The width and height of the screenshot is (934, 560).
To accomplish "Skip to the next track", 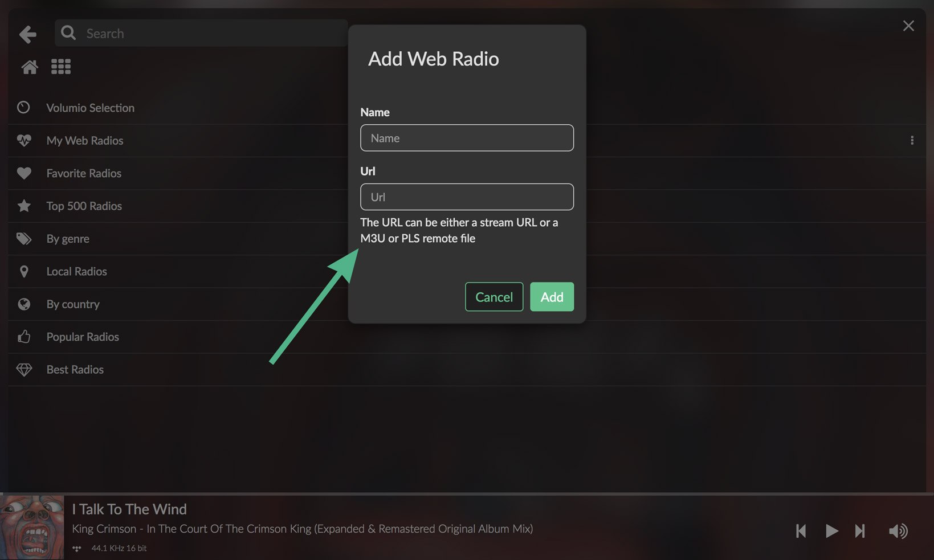I will point(860,531).
